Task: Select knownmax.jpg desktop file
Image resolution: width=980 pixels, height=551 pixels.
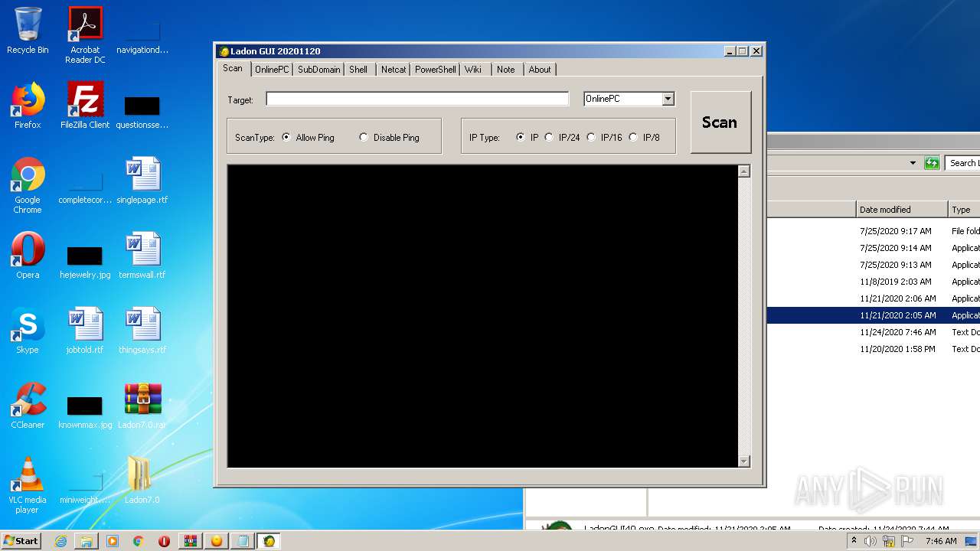Action: point(85,412)
